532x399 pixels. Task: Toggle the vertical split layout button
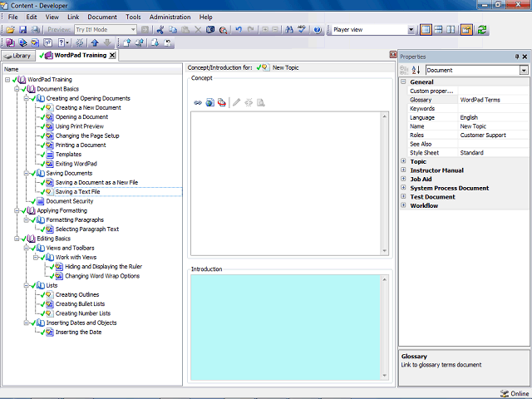pos(451,30)
